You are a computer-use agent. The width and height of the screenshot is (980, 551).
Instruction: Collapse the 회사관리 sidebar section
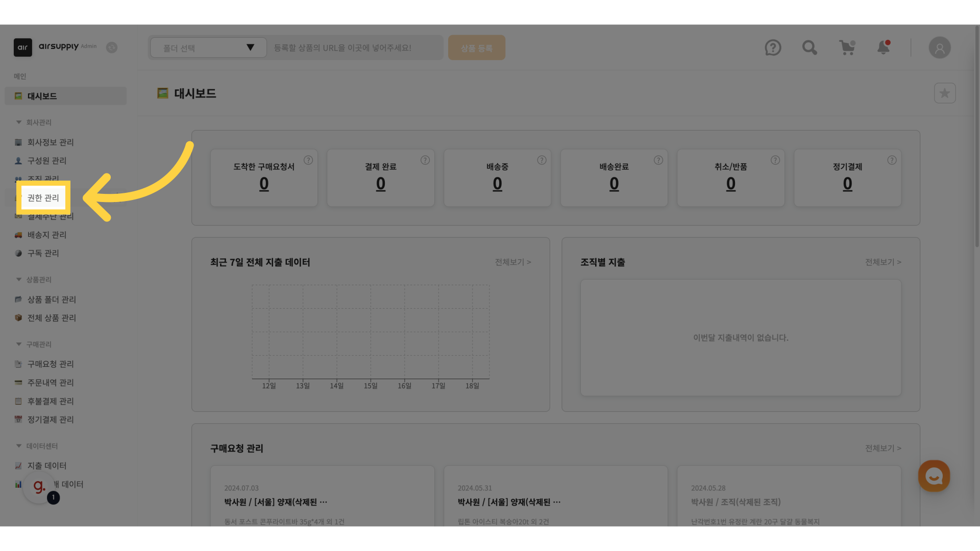pos(19,122)
